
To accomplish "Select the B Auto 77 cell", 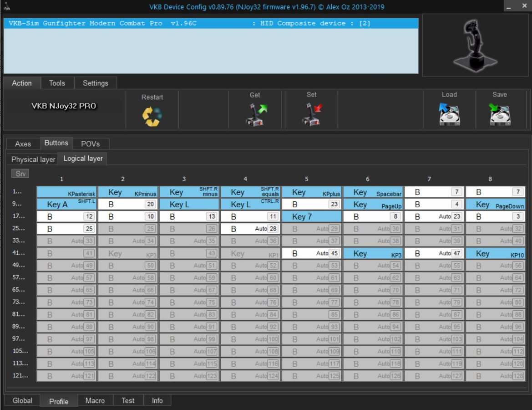I will click(x=312, y=302).
